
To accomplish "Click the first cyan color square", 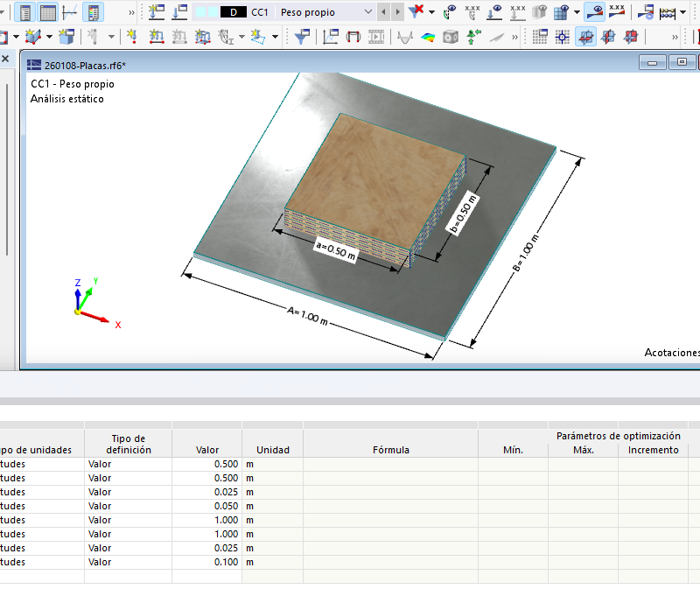I will tap(201, 12).
